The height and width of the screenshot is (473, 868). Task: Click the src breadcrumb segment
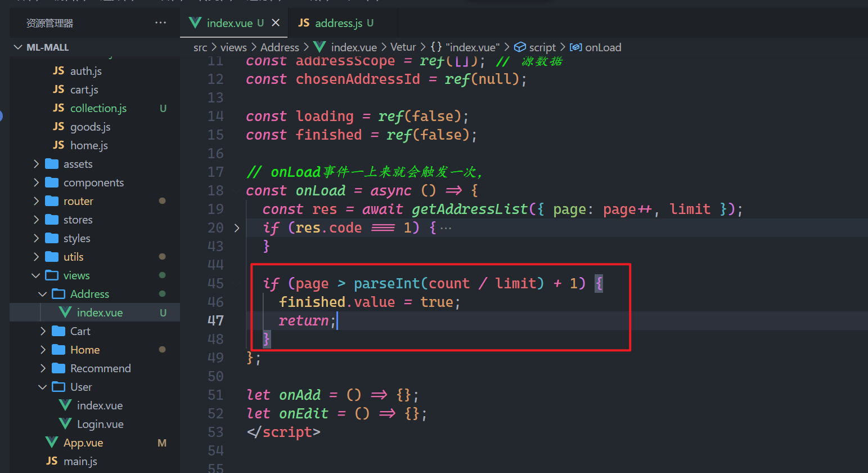pos(200,47)
